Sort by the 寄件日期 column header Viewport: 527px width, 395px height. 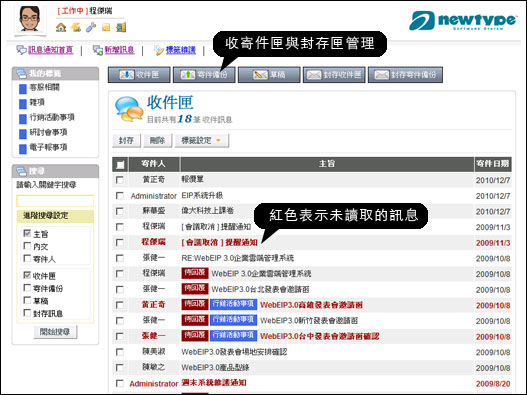click(x=493, y=164)
